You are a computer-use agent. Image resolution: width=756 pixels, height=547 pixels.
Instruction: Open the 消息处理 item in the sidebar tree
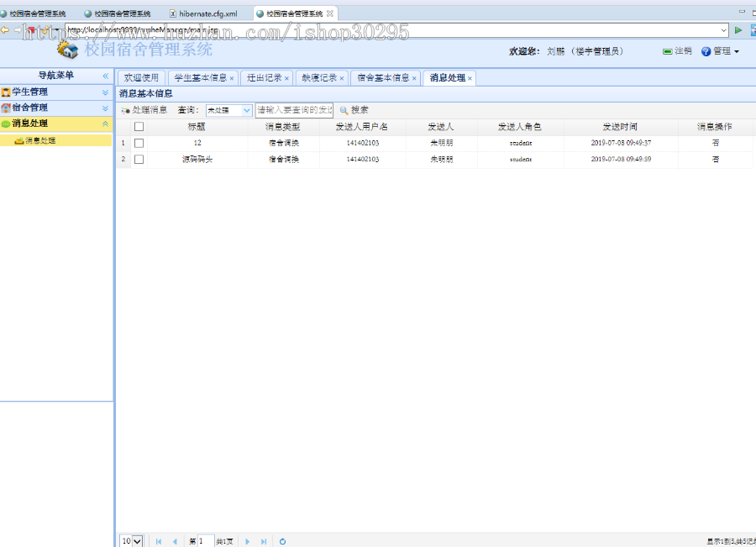[x=40, y=141]
